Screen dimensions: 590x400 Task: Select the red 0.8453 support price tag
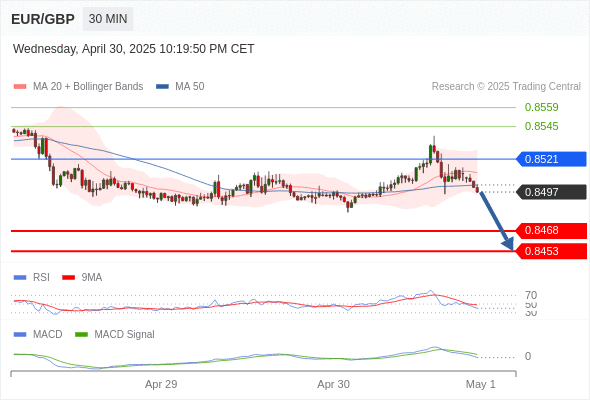tap(551, 251)
